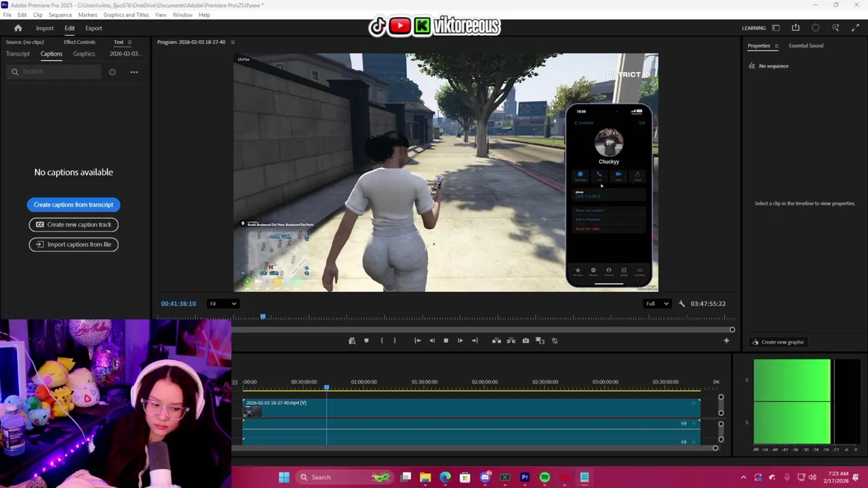868x488 pixels.
Task: Open the Sequence menu
Action: click(x=60, y=15)
